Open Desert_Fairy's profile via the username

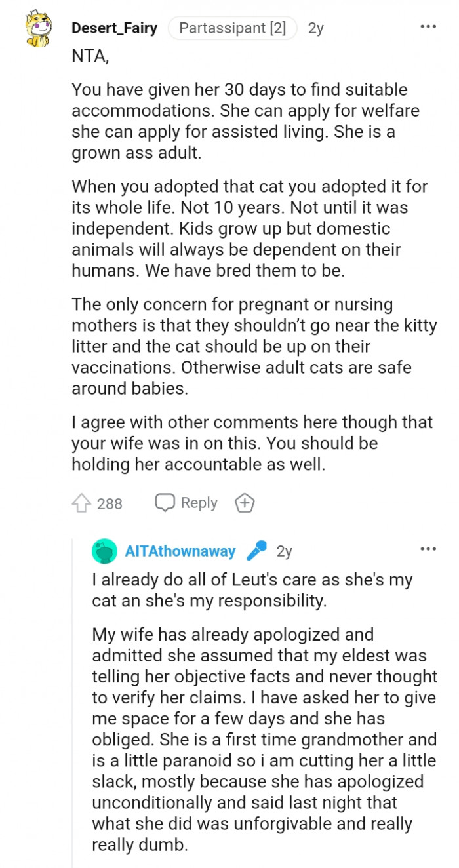click(114, 28)
